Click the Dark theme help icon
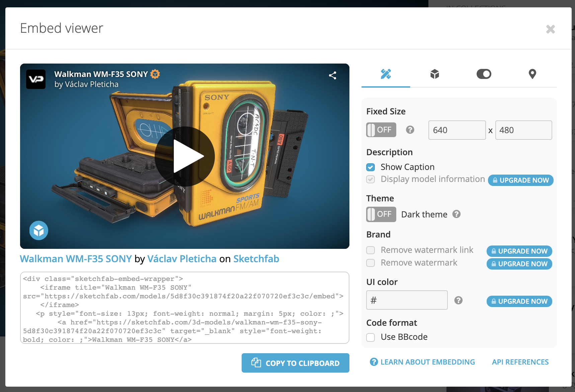Screen dimensions: 575x392 457,214
